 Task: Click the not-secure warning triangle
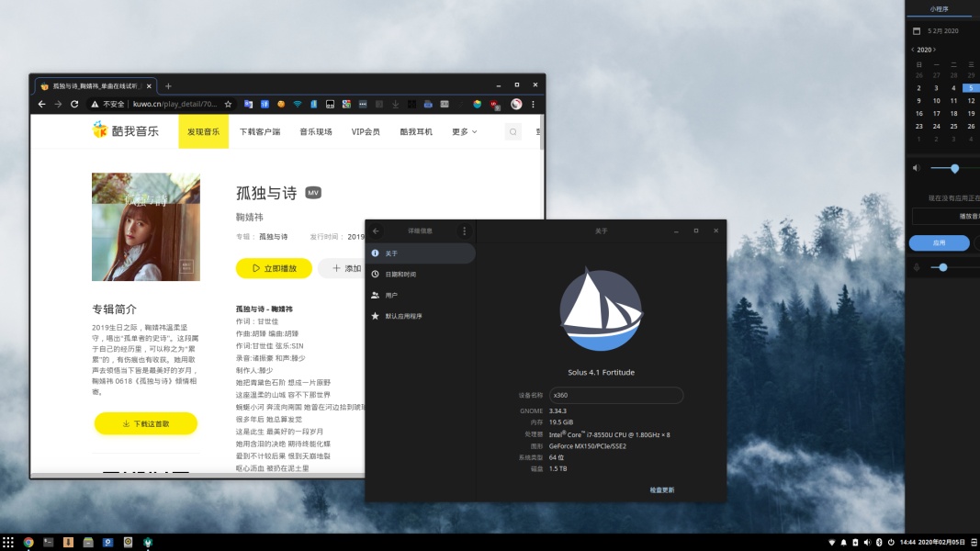[x=95, y=105]
